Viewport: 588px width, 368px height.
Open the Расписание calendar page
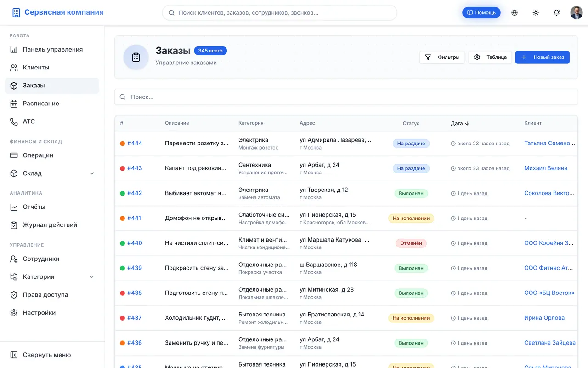[52, 103]
